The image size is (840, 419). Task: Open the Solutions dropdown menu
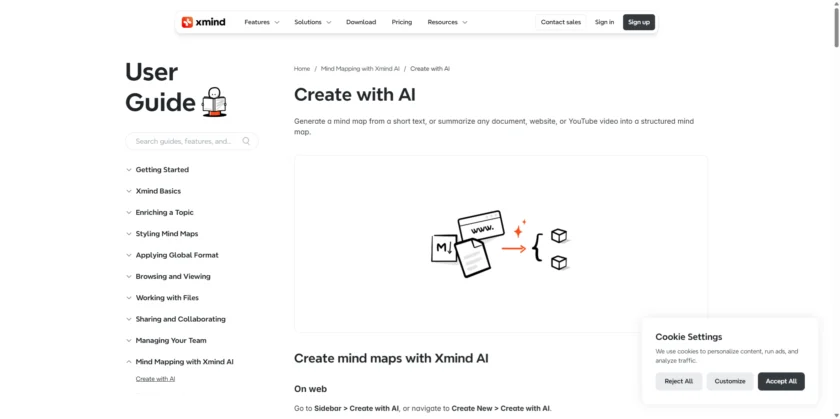coord(312,22)
